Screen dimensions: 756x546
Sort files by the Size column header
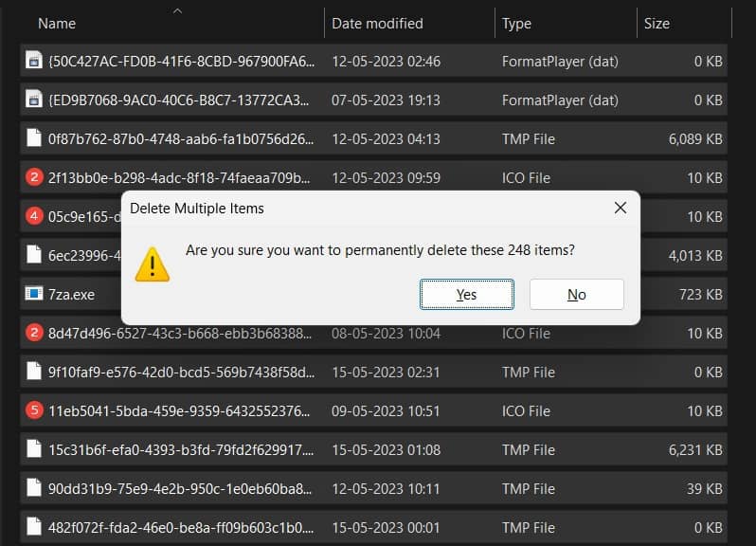coord(657,24)
